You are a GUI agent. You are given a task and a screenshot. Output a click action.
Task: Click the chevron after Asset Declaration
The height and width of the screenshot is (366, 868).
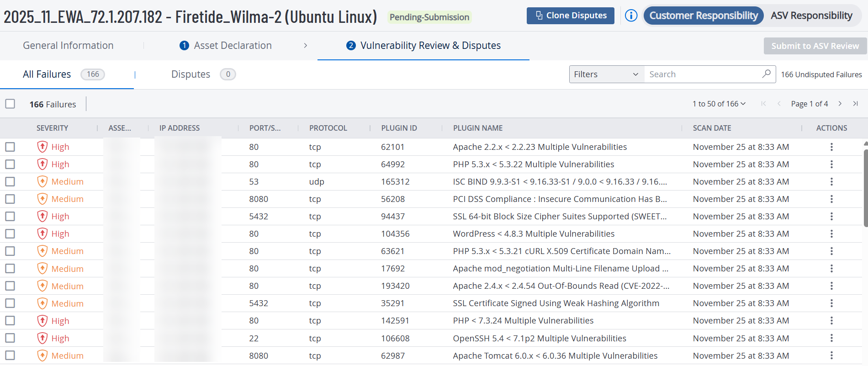pyautogui.click(x=305, y=46)
